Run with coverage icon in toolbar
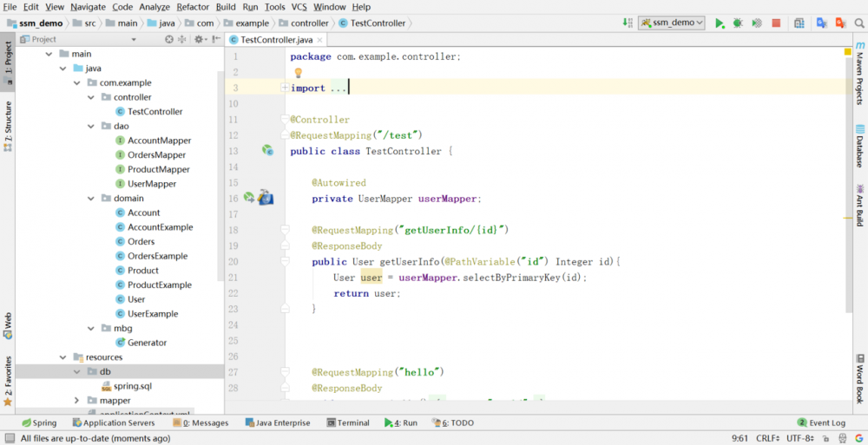Image resolution: width=868 pixels, height=445 pixels. (x=757, y=23)
